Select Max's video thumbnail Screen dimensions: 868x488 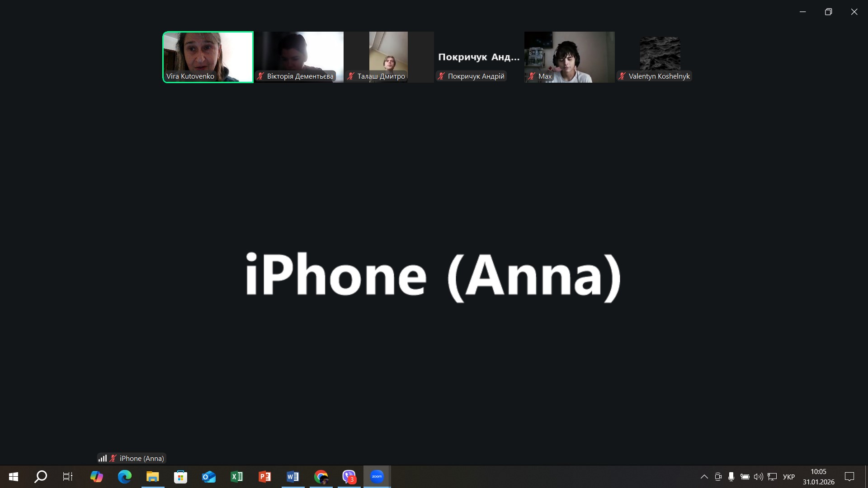pyautogui.click(x=569, y=57)
